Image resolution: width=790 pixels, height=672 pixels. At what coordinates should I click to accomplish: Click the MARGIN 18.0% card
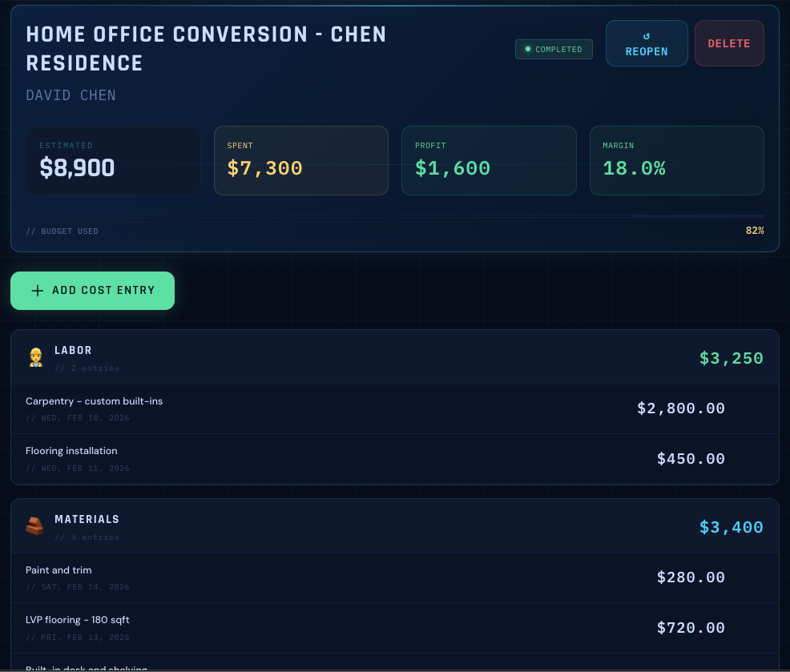(x=677, y=160)
